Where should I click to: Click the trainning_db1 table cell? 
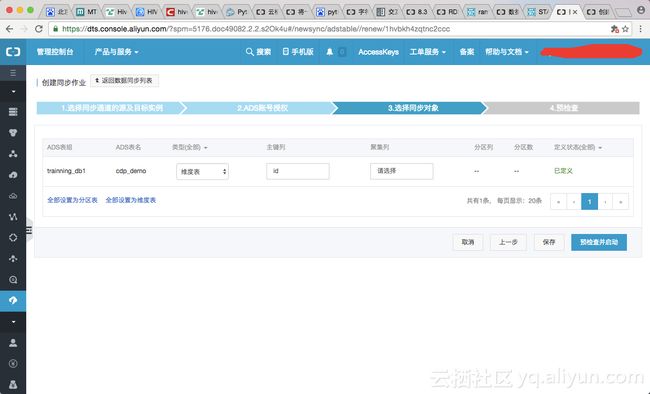pyautogui.click(x=66, y=171)
